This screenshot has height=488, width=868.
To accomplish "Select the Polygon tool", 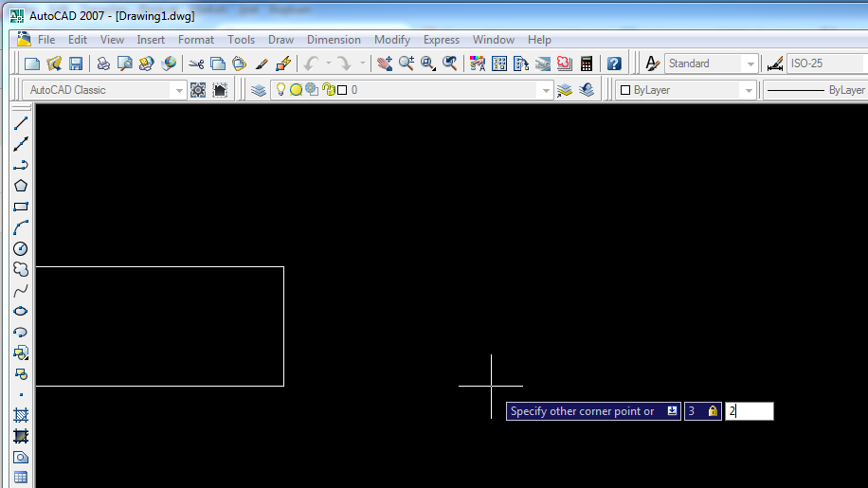I will click(21, 186).
